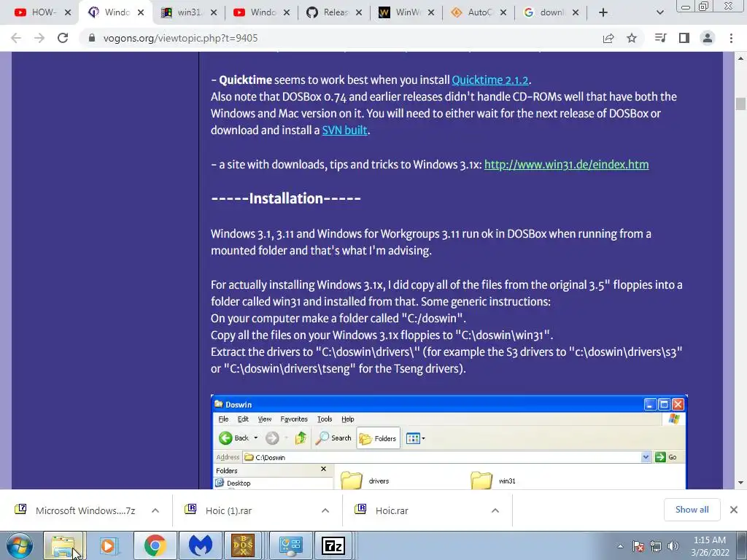Click the File menu in Doswin screenshot
747x560 pixels.
[223, 419]
